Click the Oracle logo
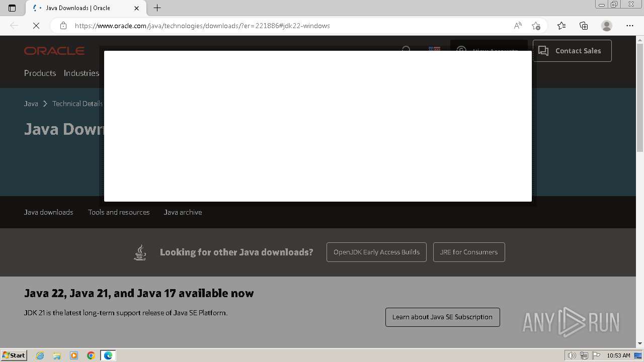 [x=54, y=51]
